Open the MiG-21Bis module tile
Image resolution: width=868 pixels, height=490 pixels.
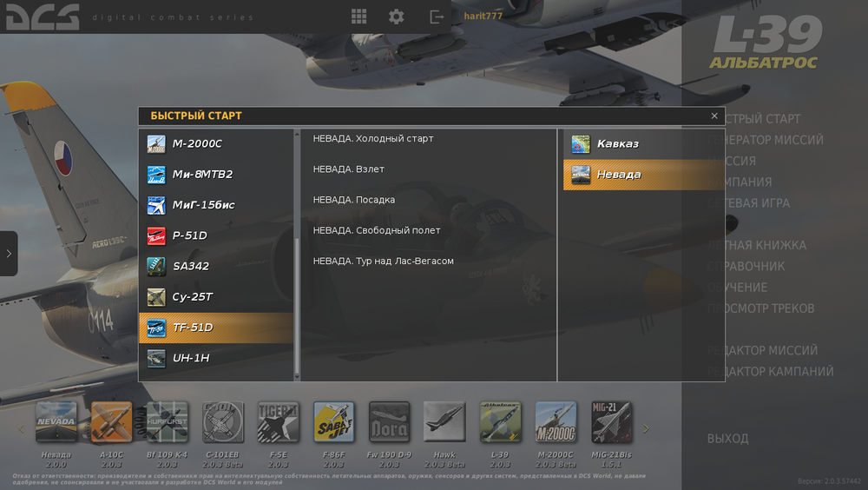click(x=611, y=422)
